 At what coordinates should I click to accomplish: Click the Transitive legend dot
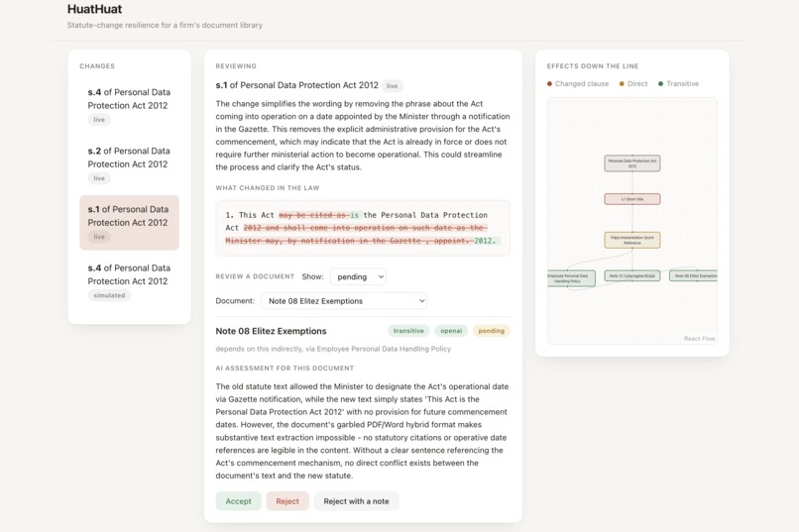(661, 84)
